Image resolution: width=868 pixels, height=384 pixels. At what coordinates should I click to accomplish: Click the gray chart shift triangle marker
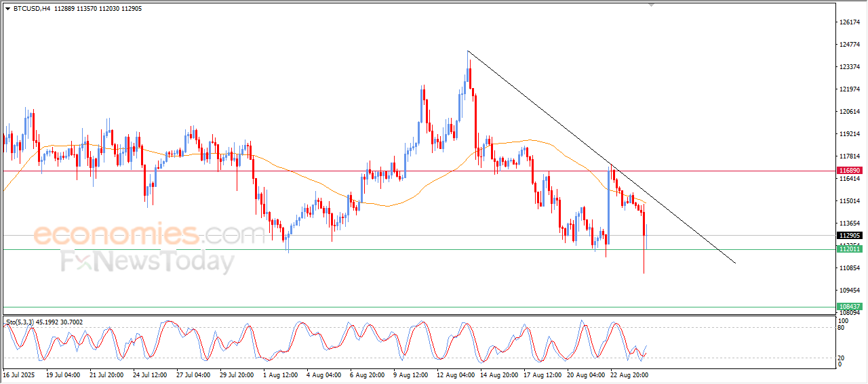pos(652,5)
